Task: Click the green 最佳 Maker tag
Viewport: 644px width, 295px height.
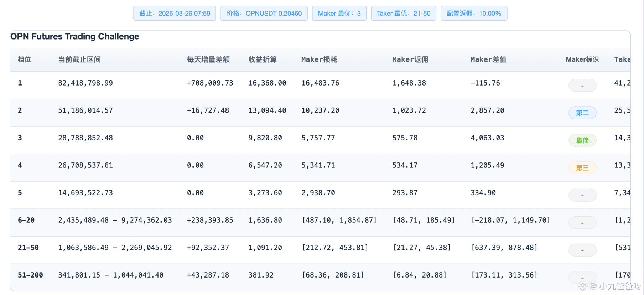Action: (582, 140)
